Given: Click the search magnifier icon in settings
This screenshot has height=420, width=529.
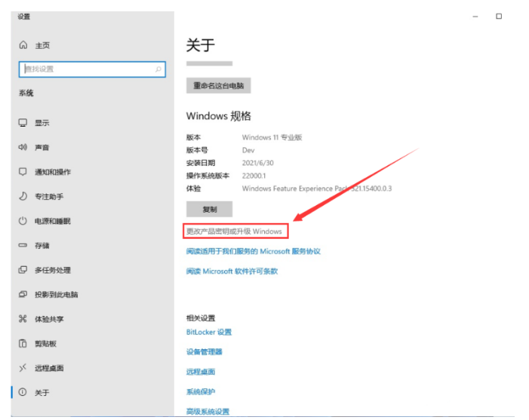Looking at the screenshot, I should pos(158,69).
